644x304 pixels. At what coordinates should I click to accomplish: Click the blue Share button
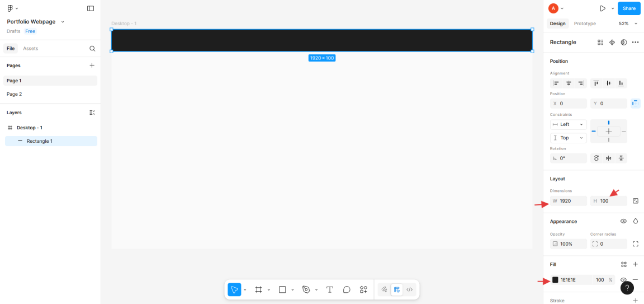629,8
